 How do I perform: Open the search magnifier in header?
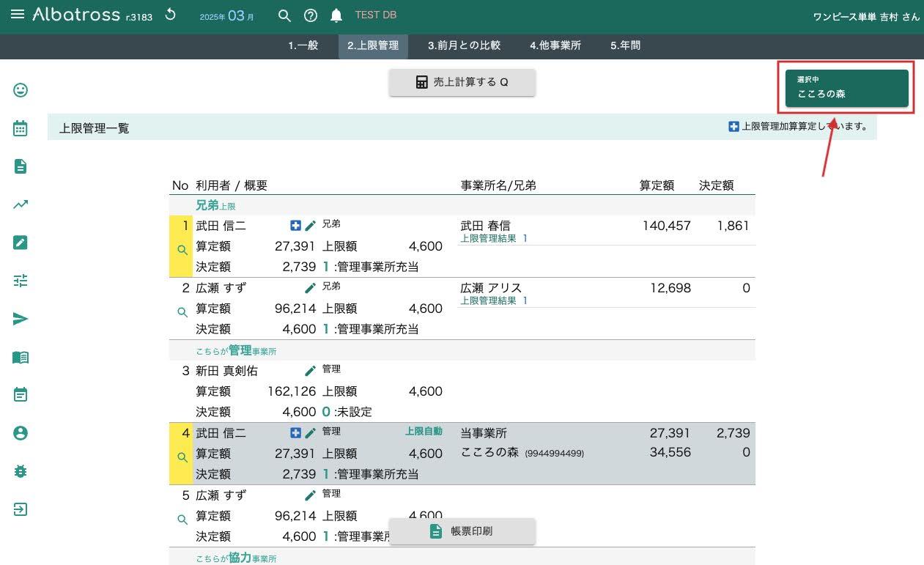(x=285, y=16)
